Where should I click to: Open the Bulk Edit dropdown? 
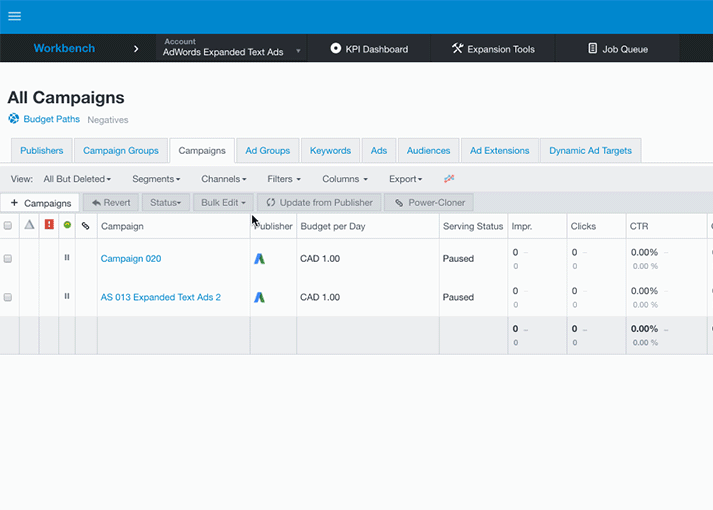[223, 203]
